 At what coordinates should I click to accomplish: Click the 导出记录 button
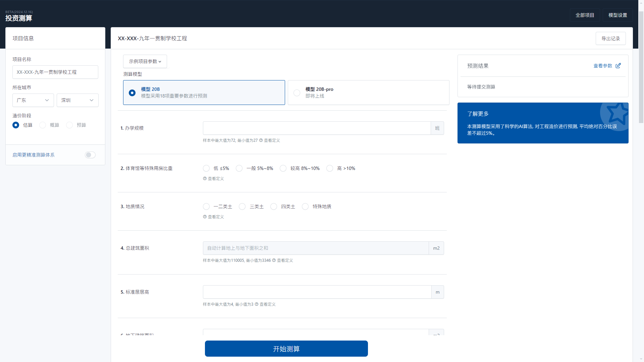tap(610, 39)
